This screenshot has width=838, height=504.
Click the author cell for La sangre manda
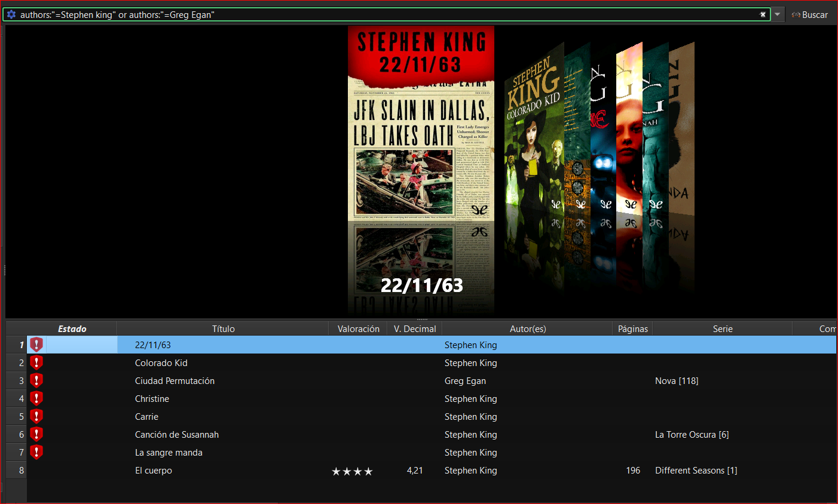tap(470, 453)
